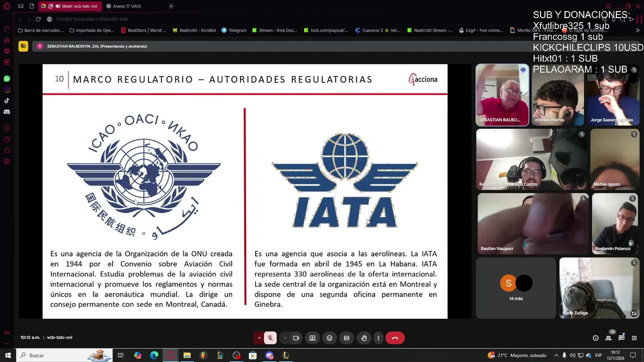Switch input language with the ESP indicator
The image size is (644, 362).
pyautogui.click(x=598, y=355)
